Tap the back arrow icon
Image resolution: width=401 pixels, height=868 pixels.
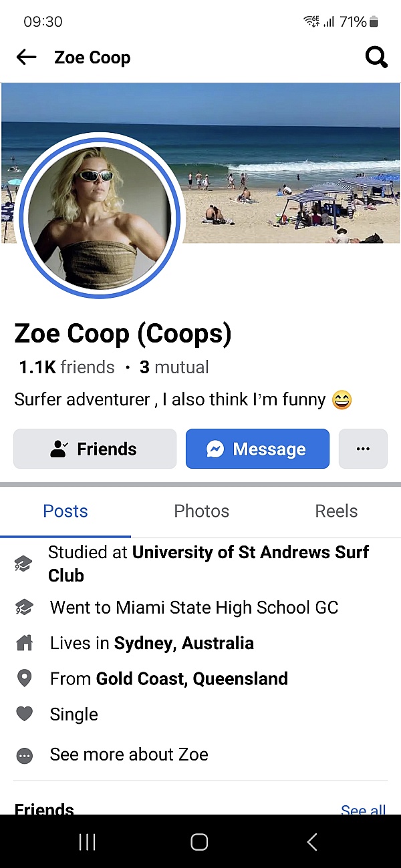(x=27, y=57)
